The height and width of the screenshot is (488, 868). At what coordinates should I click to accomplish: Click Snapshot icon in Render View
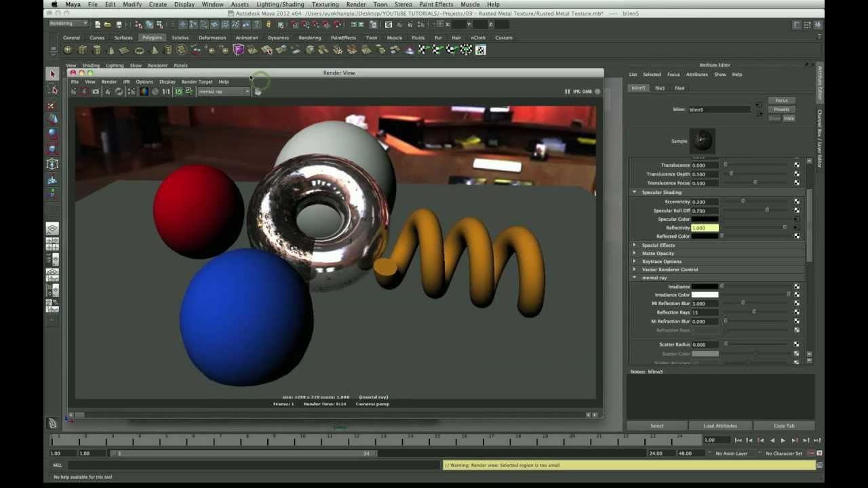pos(96,91)
